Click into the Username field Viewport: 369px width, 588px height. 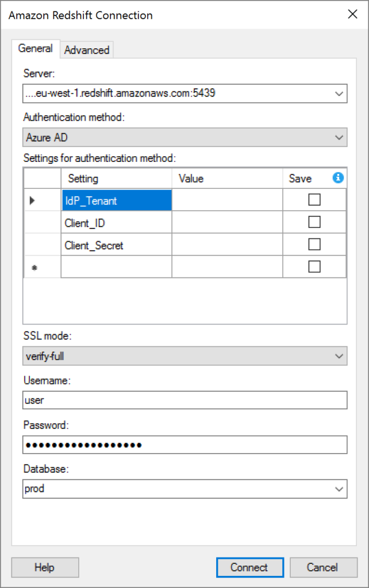click(184, 400)
